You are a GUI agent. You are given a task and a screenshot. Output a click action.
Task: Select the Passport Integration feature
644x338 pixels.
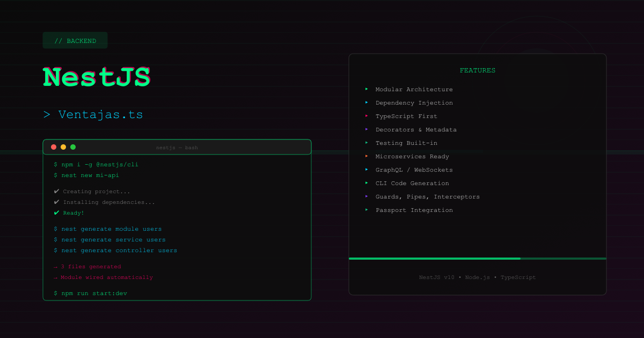coord(414,210)
